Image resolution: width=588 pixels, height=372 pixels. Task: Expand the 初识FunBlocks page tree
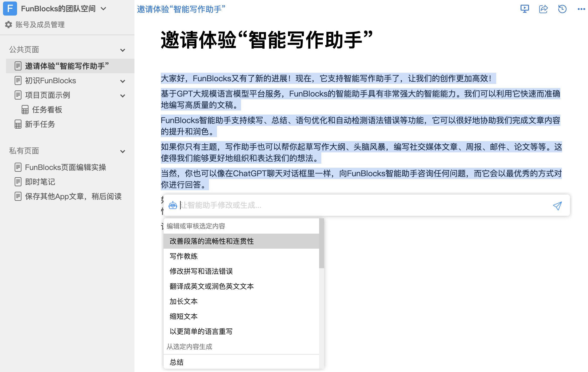tap(123, 81)
